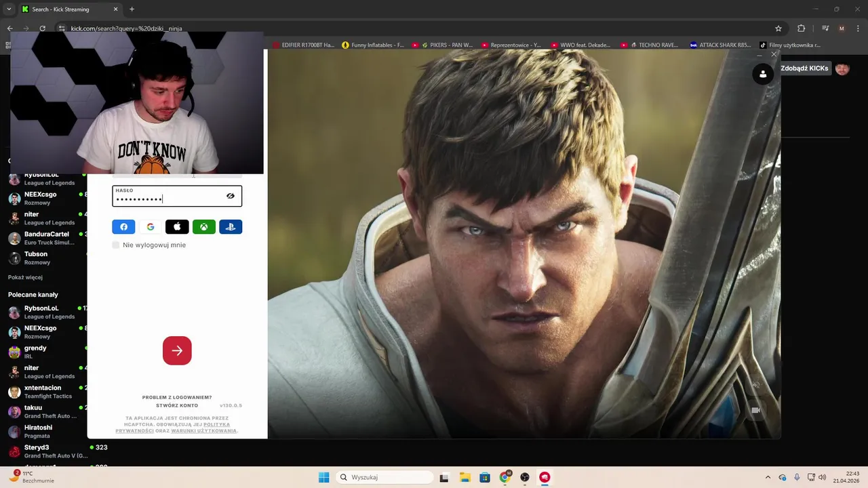The image size is (868, 488).
Task: Focus the HASŁO password field
Action: tap(177, 196)
